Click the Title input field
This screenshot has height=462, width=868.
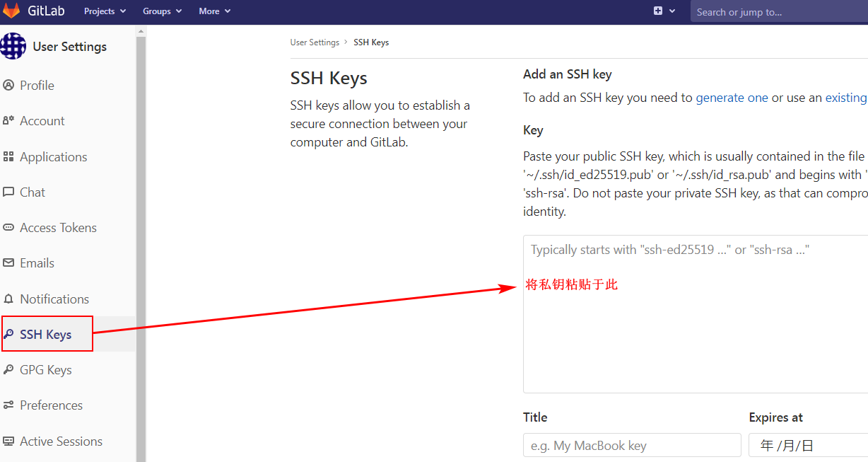click(x=632, y=445)
